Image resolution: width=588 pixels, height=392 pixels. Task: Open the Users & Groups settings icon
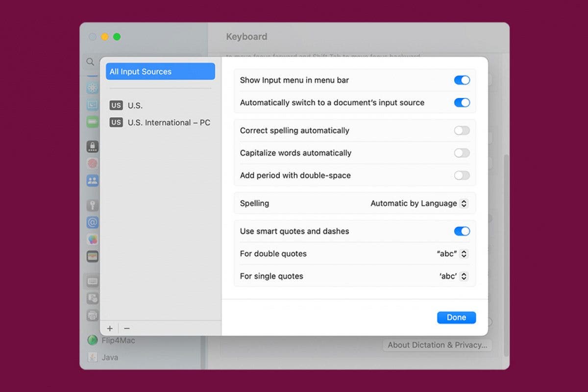pyautogui.click(x=92, y=180)
